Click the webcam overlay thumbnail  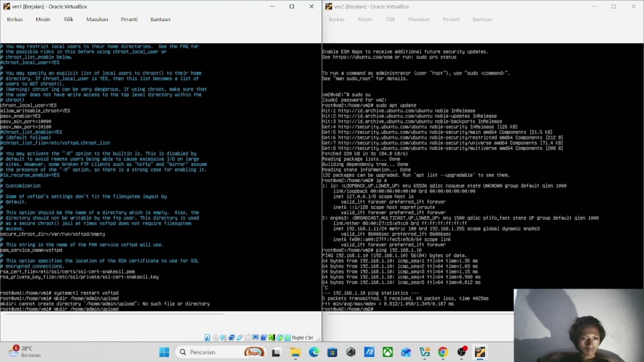[x=579, y=325]
